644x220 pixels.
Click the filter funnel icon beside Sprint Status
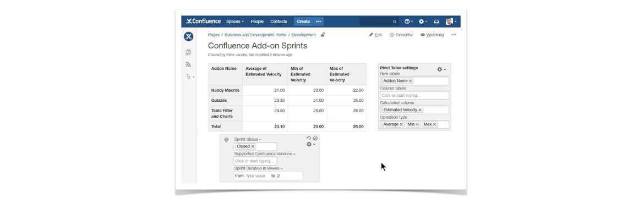click(x=226, y=140)
